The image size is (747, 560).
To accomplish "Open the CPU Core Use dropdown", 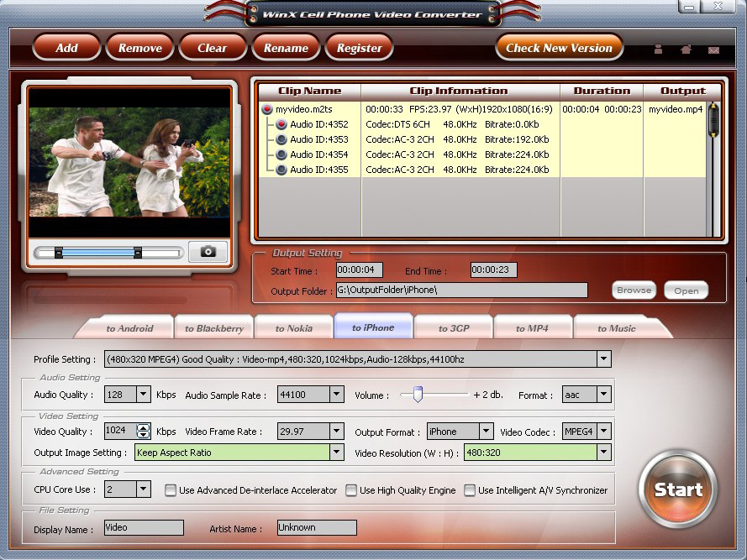I will 144,489.
